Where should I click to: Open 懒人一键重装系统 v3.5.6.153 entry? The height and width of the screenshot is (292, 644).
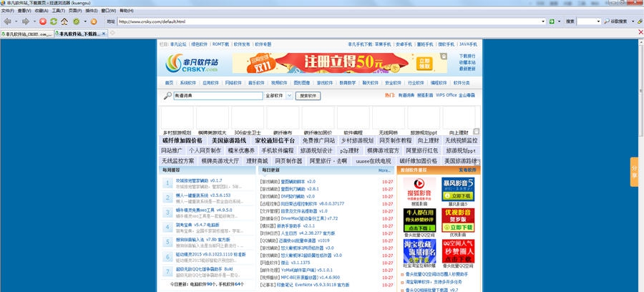(x=203, y=195)
